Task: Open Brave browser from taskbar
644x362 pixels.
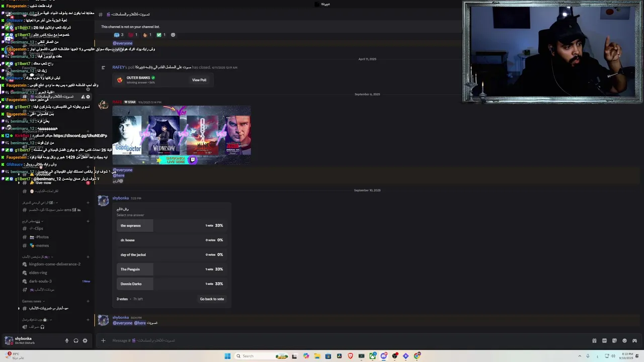Action: [351, 356]
